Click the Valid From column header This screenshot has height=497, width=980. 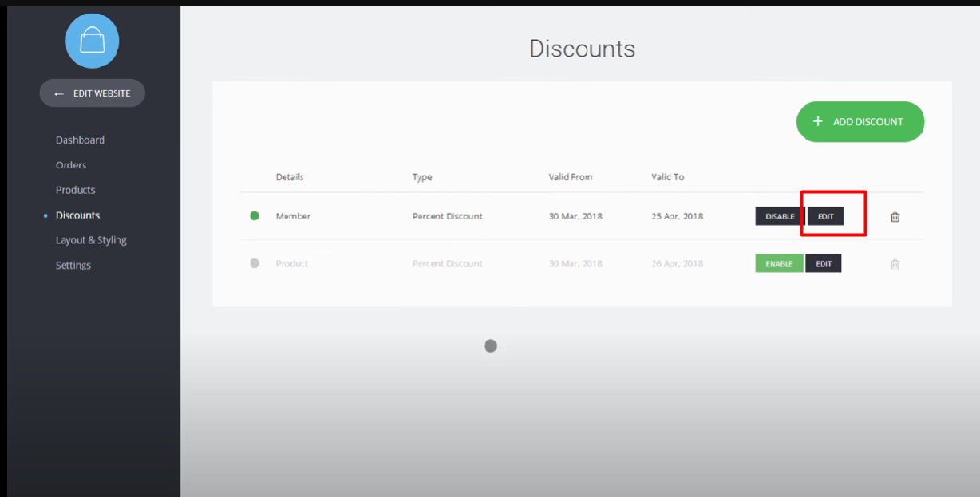coord(570,177)
